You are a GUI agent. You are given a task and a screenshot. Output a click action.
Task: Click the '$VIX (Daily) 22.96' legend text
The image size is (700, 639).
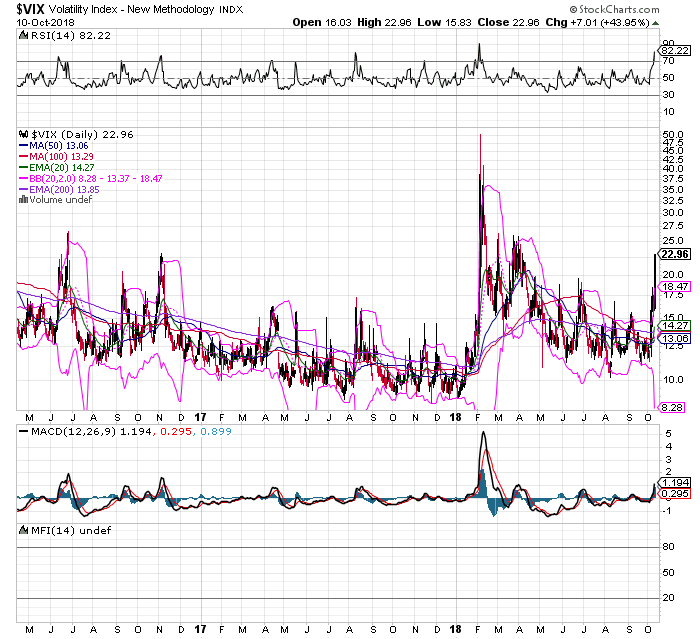[82, 134]
